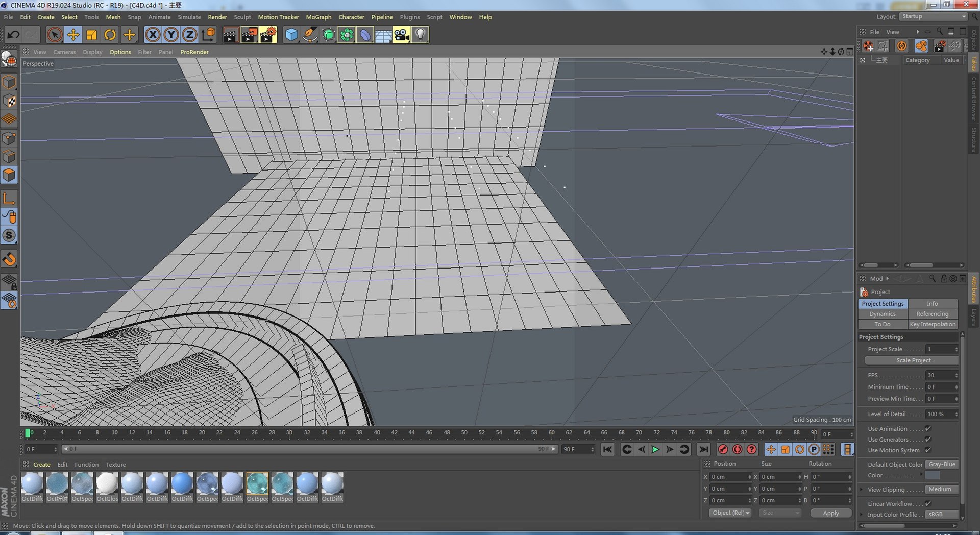
Task: Toggle the Linear Workflow checkbox
Action: click(x=928, y=504)
